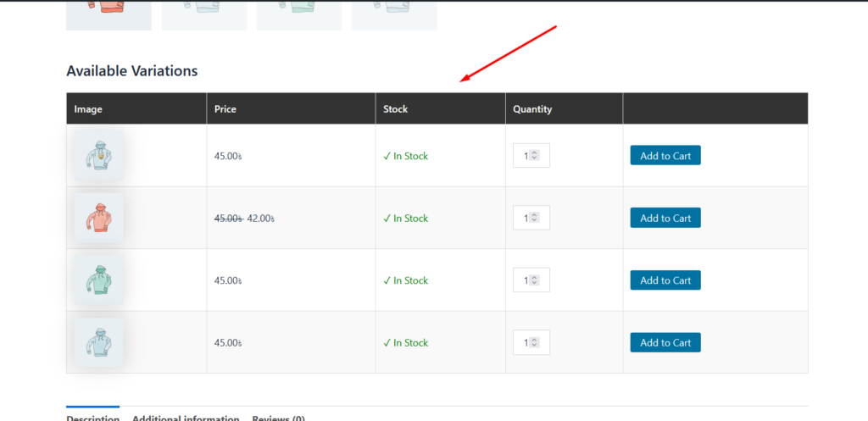Adjust quantity stepper for the red hoodie
Viewport: 868px width, 421px height.
[535, 219]
